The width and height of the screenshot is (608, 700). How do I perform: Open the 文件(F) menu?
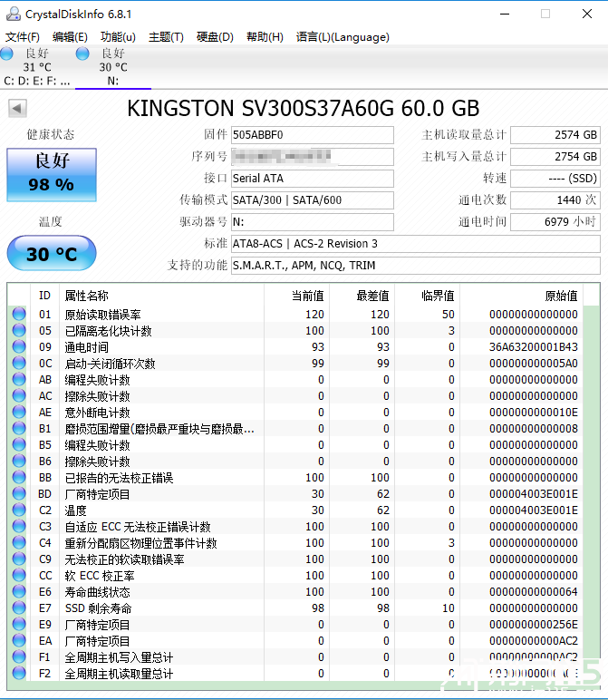pos(23,37)
